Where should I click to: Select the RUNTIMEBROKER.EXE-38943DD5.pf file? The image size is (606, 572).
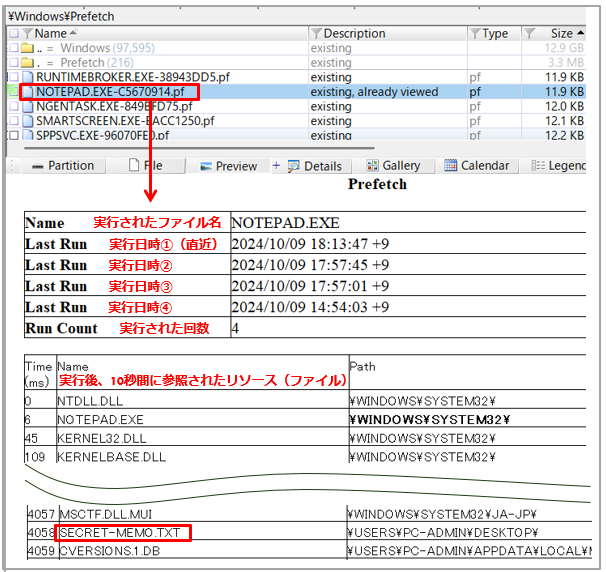[x=133, y=77]
